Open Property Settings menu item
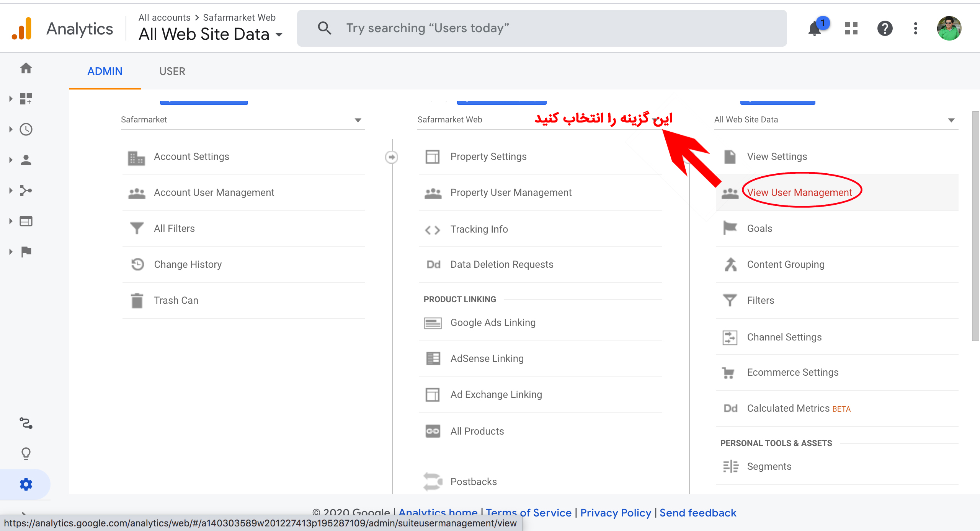Image resolution: width=980 pixels, height=531 pixels. pyautogui.click(x=488, y=156)
